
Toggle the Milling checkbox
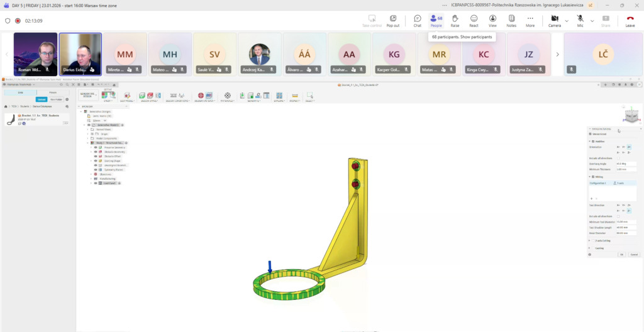point(594,177)
